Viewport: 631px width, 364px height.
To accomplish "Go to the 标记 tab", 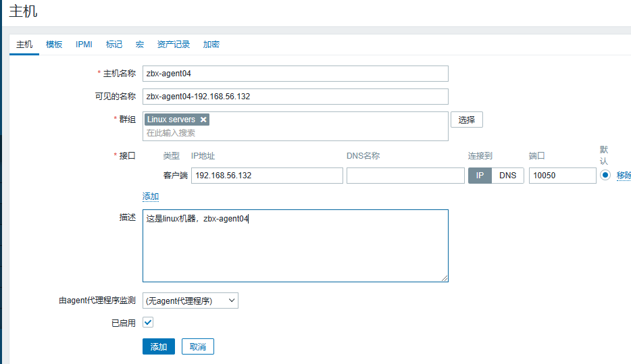I will 114,45.
